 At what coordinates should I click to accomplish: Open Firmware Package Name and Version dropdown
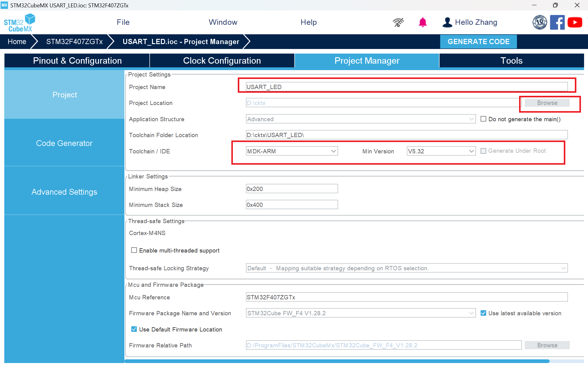361,313
